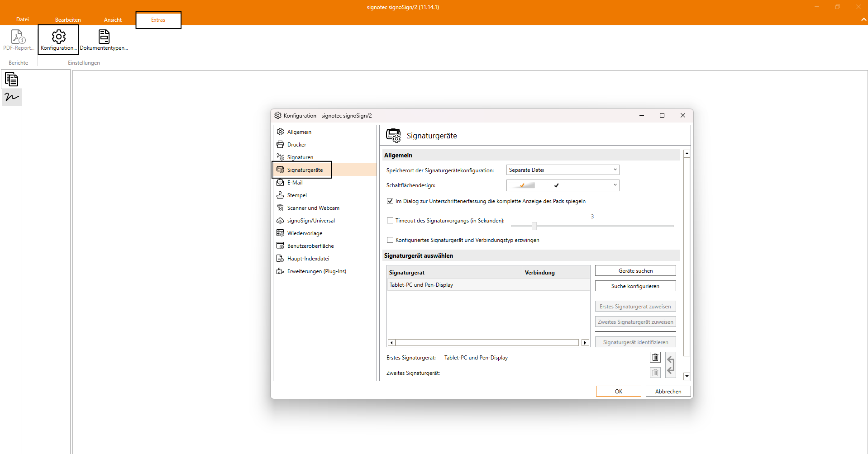The image size is (868, 454).
Task: Click Erstes Signaturgerät zuweisen button
Action: coord(635,306)
